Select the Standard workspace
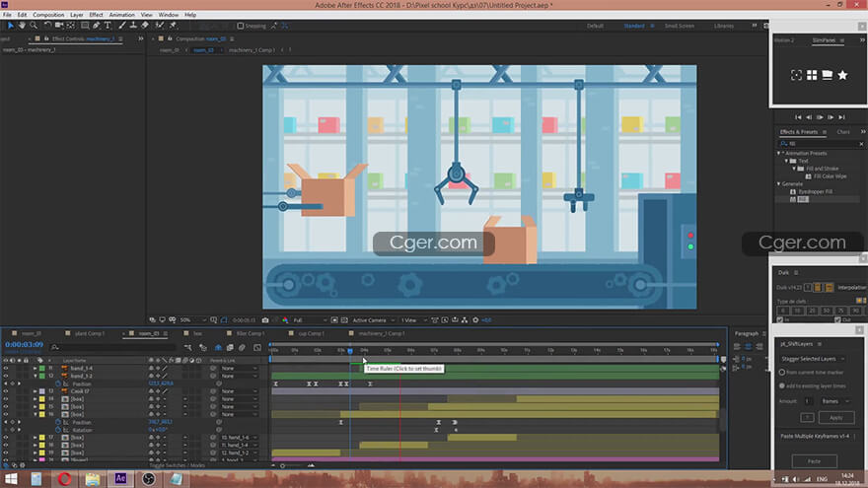Image resolution: width=868 pixels, height=488 pixels. coord(634,26)
